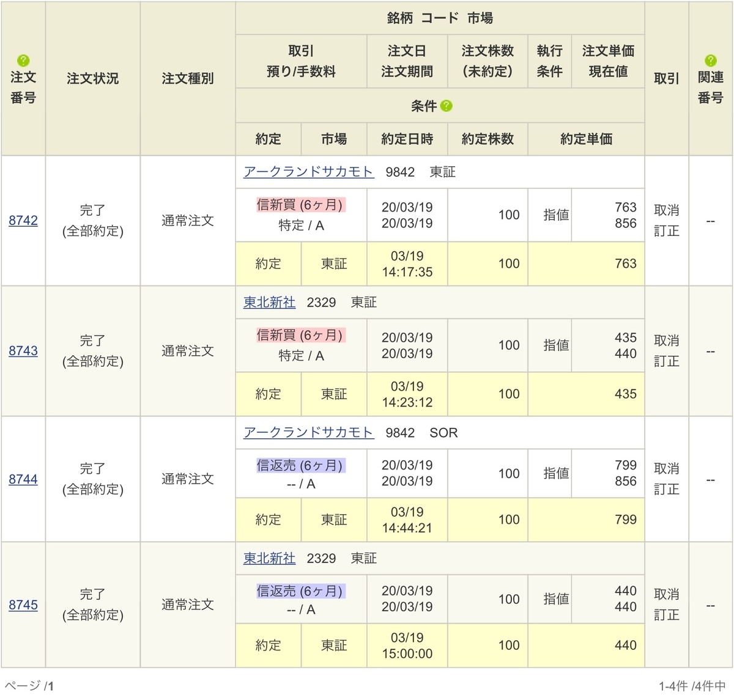Select 信新買 (6ヶ月) label in order 8743

(301, 335)
